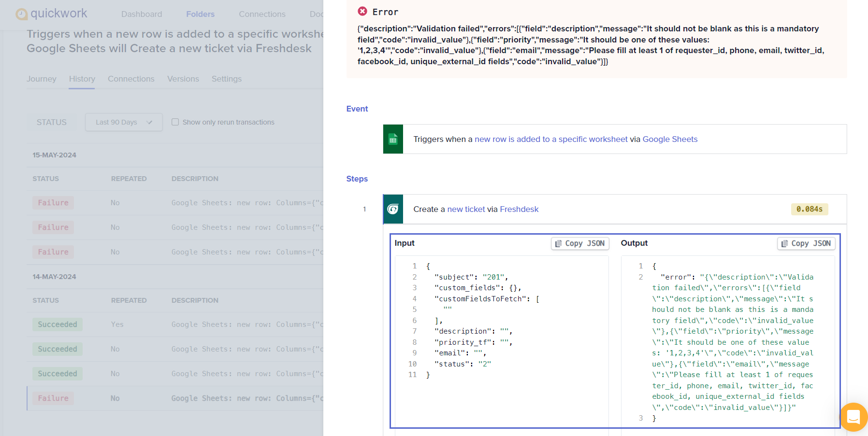Click the Error heading text
Viewport: 868px width, 436px height.
pyautogui.click(x=385, y=12)
